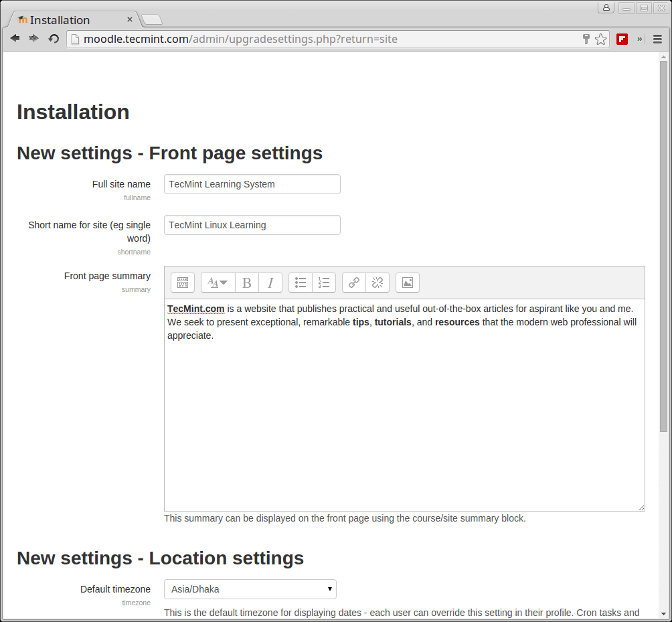
Task: Insert an unordered bullet list
Action: [301, 283]
